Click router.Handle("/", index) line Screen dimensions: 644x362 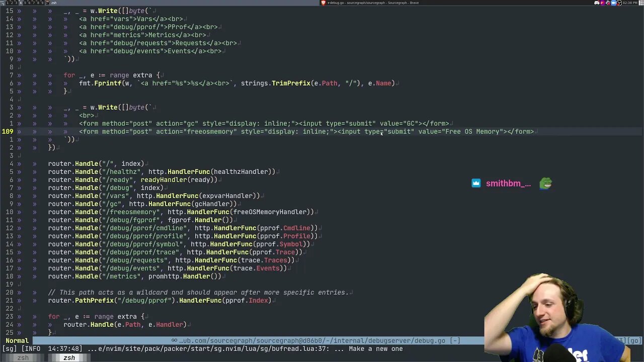click(x=96, y=163)
